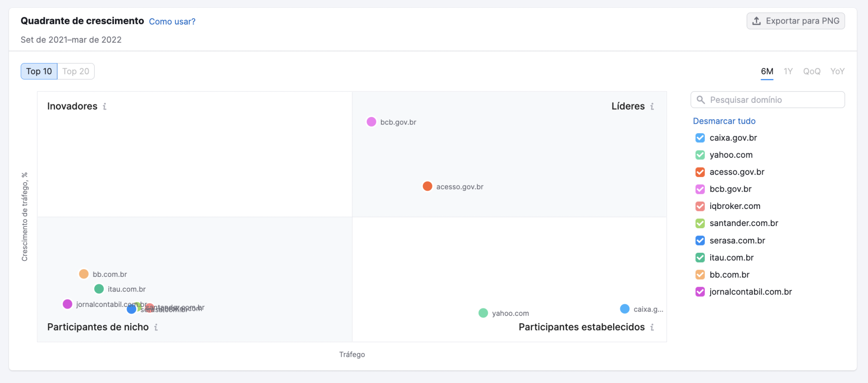The width and height of the screenshot is (868, 383).
Task: Click the acesso.gov.br orange data point
Action: tap(427, 186)
